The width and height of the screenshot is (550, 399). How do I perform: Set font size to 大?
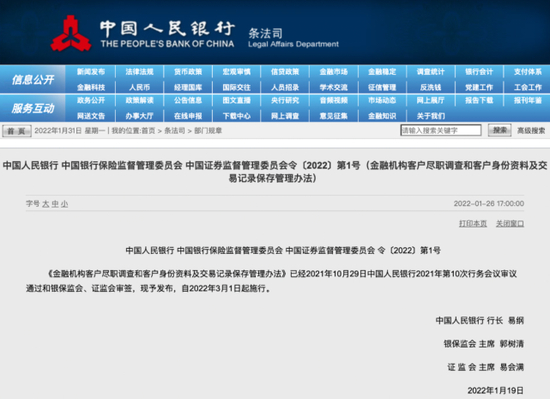click(46, 204)
